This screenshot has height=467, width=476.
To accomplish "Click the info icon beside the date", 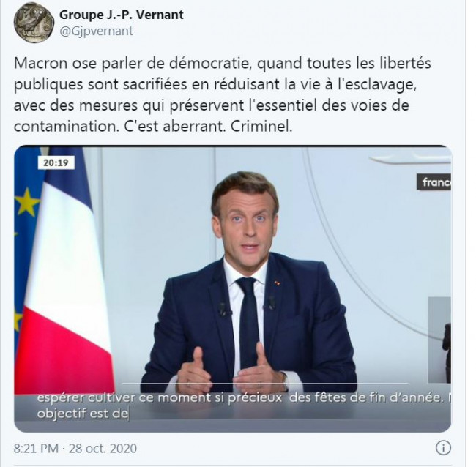I will pyautogui.click(x=443, y=448).
